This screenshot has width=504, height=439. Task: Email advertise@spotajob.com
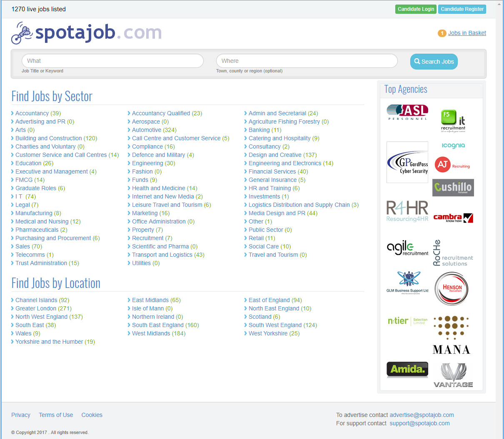pyautogui.click(x=422, y=415)
